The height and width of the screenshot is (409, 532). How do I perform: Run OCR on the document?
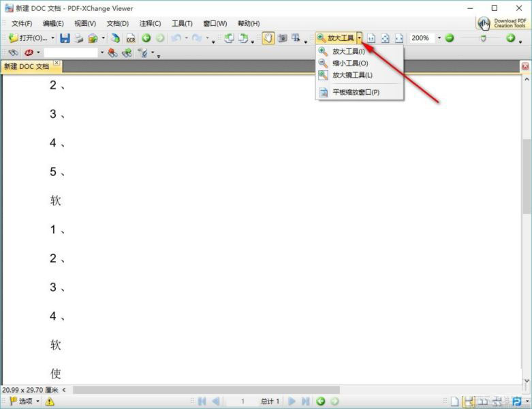[131, 38]
